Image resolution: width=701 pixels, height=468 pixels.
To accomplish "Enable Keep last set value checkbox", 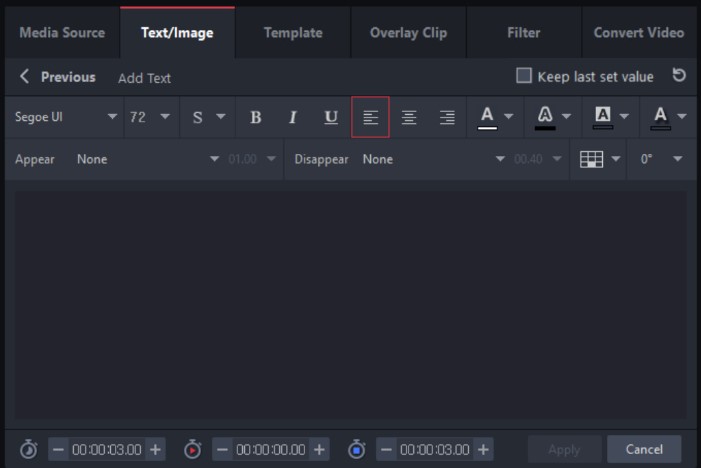I will pos(523,76).
